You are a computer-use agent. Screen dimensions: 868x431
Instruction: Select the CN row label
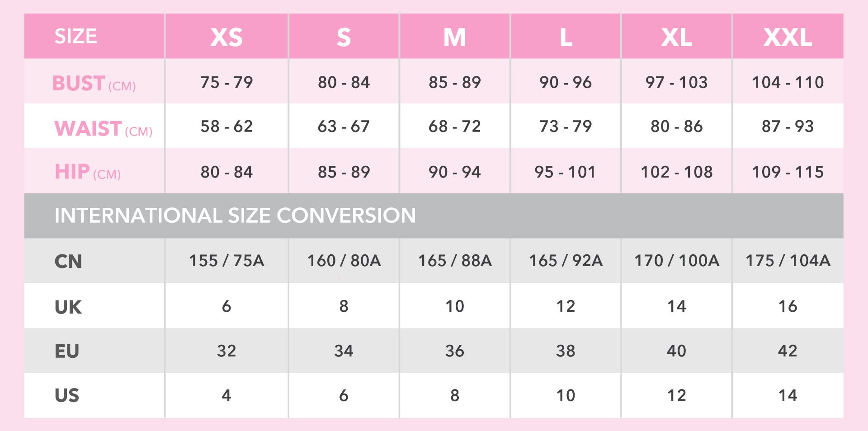click(68, 262)
